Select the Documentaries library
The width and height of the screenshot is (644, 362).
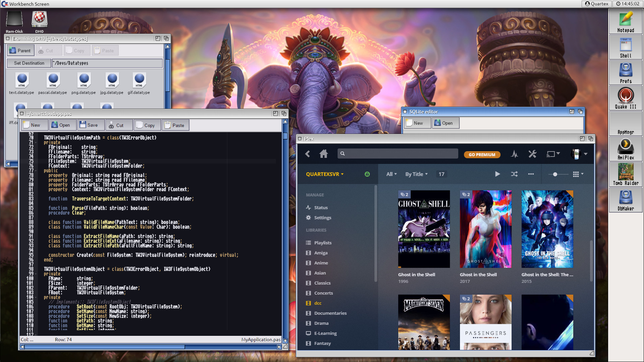pyautogui.click(x=330, y=313)
